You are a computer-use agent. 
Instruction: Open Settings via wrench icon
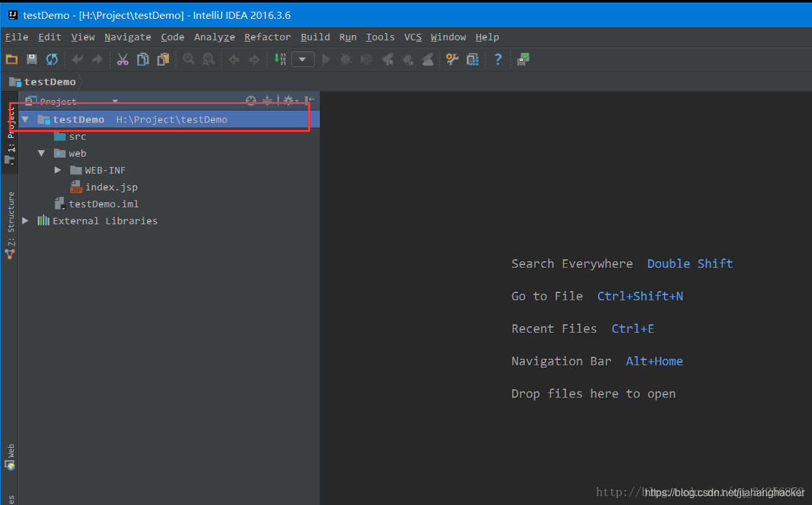pos(452,59)
